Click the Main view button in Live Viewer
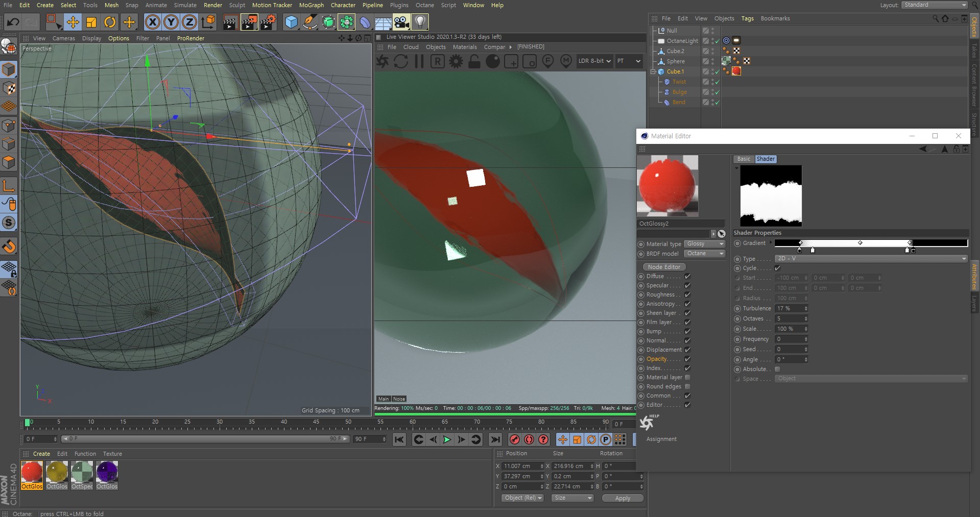980x517 pixels. (x=384, y=399)
